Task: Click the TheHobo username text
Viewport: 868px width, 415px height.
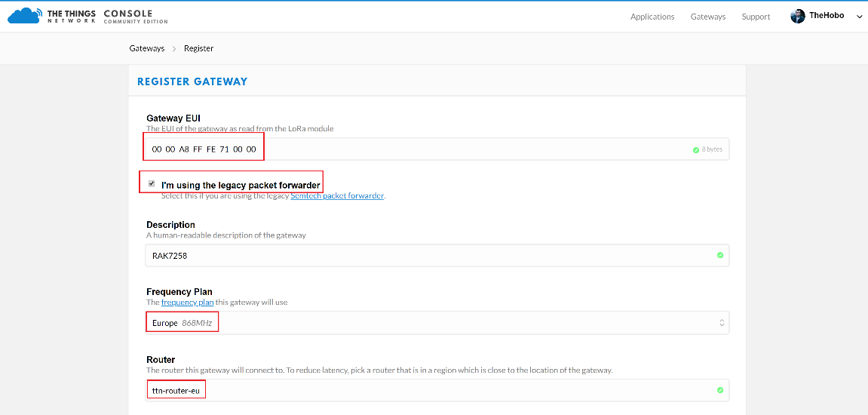Action: pyautogui.click(x=827, y=16)
